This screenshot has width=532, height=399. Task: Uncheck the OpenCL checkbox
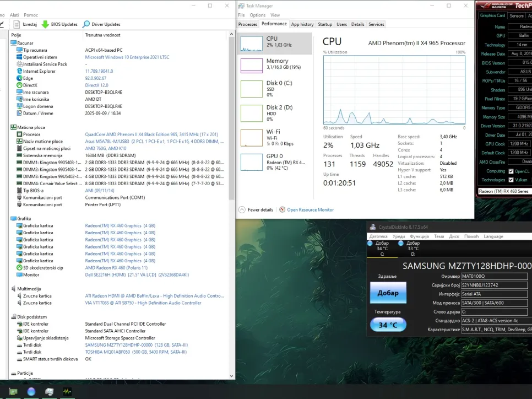tap(511, 171)
